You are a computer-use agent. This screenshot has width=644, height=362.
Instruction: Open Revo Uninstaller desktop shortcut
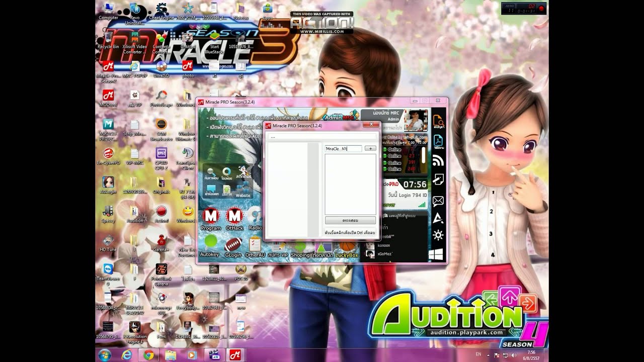(135, 13)
